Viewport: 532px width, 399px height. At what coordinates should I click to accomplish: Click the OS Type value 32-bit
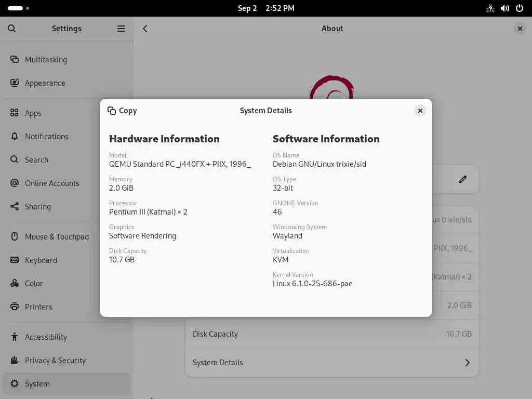point(283,188)
